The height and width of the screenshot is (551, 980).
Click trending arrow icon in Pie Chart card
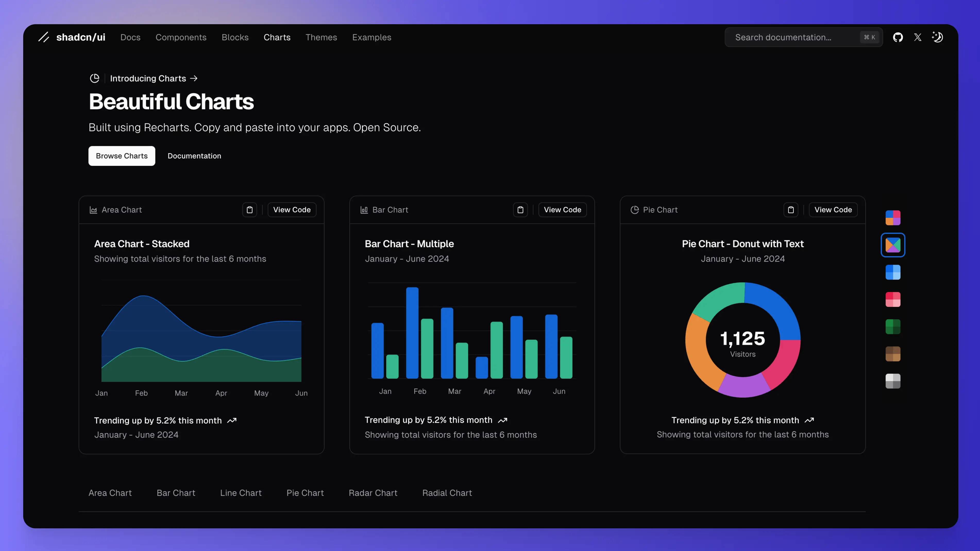(809, 420)
